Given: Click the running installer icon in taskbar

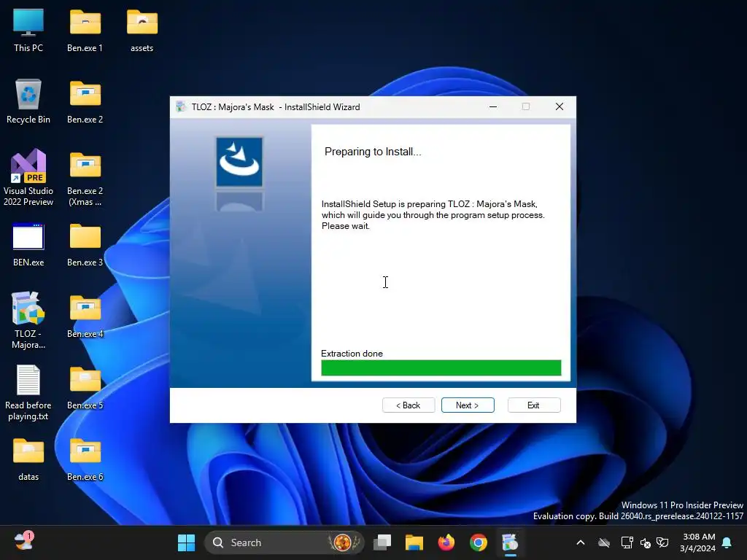Looking at the screenshot, I should [510, 542].
